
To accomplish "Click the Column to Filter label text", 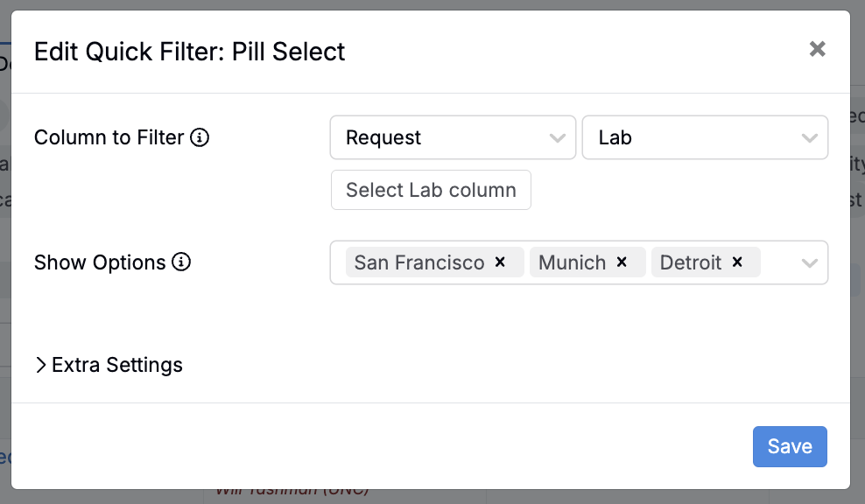I will click(x=109, y=137).
